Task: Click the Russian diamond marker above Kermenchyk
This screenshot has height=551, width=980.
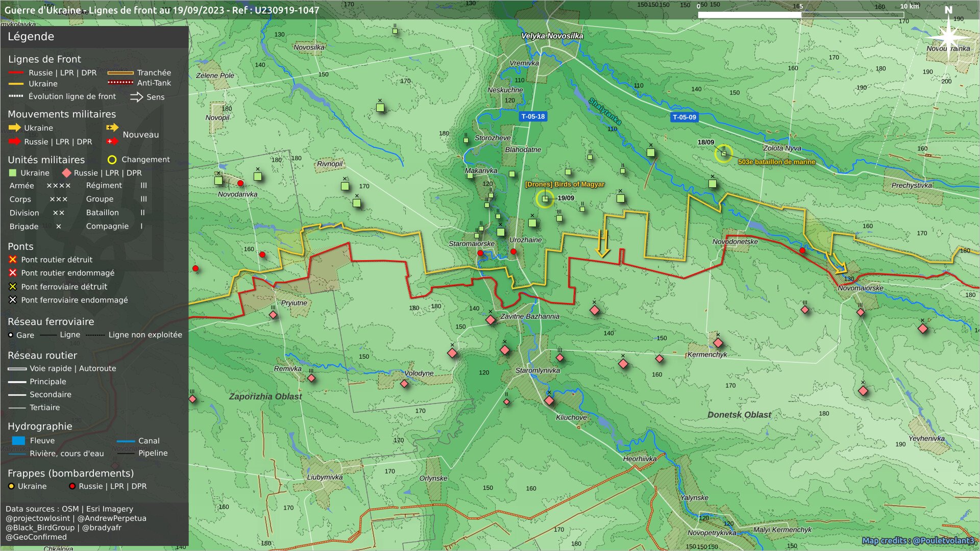Action: 718,343
